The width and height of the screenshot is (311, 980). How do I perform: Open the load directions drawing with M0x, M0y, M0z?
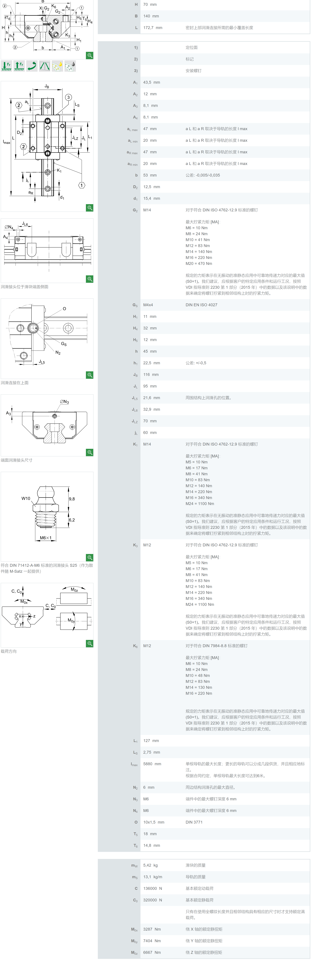pos(47,615)
